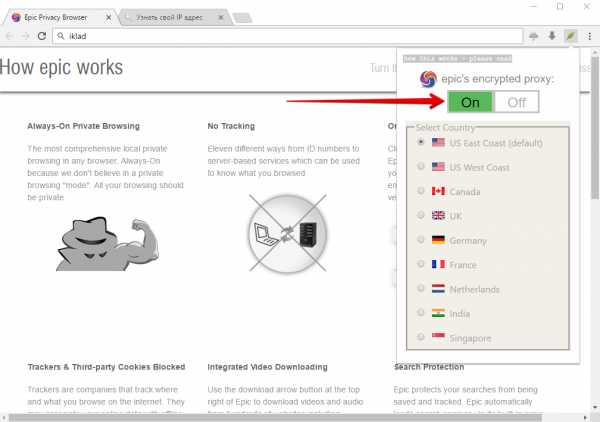
Task: Click the highlighted link atop proxy popup
Action: pos(457,59)
